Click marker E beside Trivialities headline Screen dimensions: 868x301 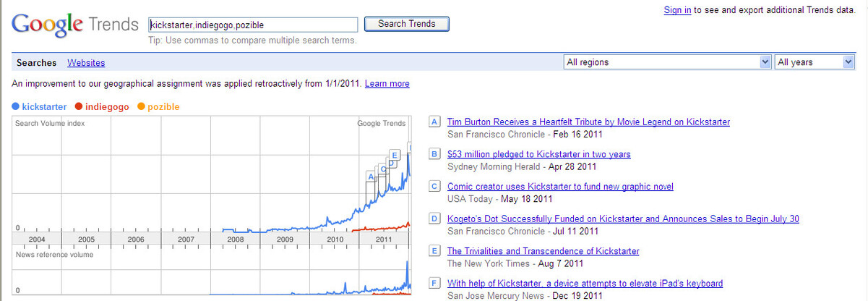(x=434, y=251)
